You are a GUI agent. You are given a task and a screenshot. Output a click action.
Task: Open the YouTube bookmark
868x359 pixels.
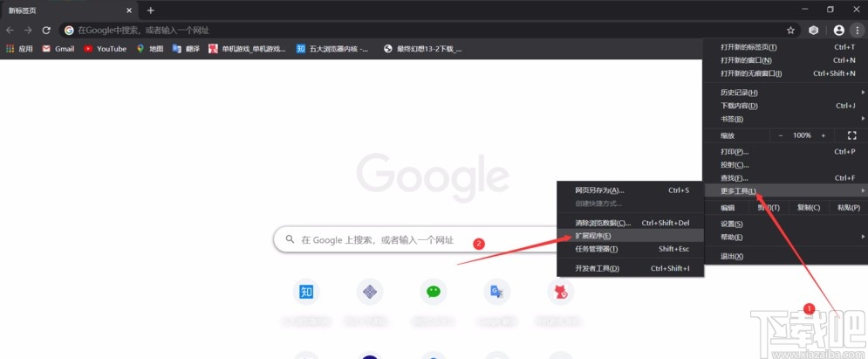tap(106, 49)
